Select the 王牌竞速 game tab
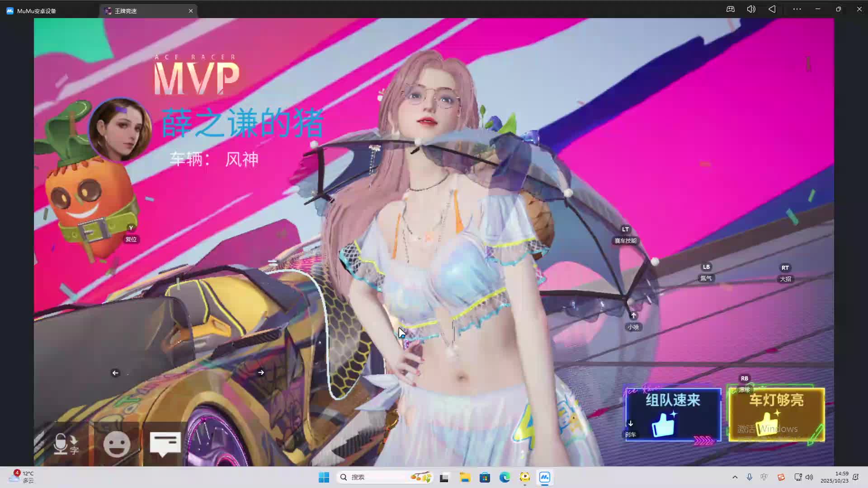The height and width of the screenshot is (488, 868). 126,11
